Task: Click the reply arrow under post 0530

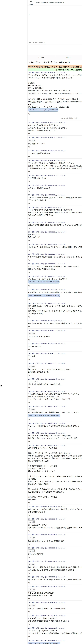Action: (29, 299)
